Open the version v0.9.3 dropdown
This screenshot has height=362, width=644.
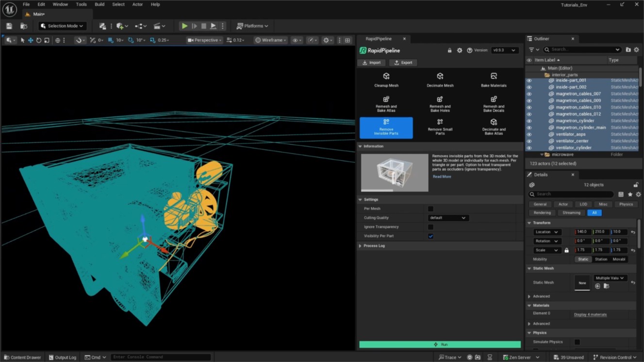coord(504,50)
